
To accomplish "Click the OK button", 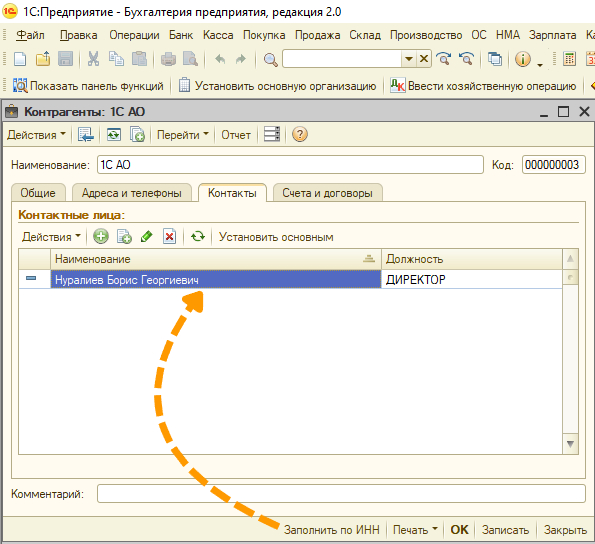I will click(x=459, y=530).
